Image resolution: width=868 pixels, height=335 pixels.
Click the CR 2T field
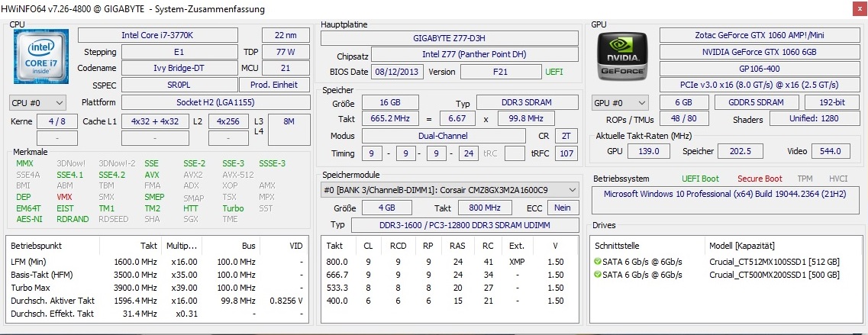[x=566, y=136]
